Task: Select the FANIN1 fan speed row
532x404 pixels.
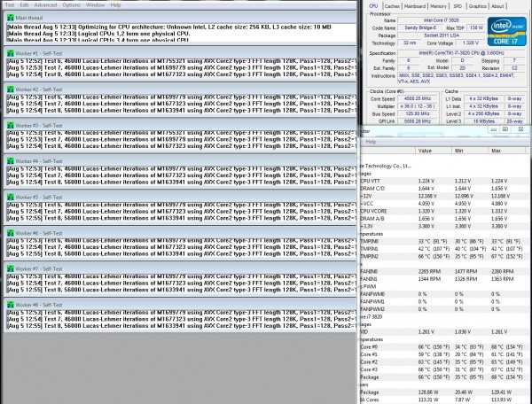Action: point(444,279)
